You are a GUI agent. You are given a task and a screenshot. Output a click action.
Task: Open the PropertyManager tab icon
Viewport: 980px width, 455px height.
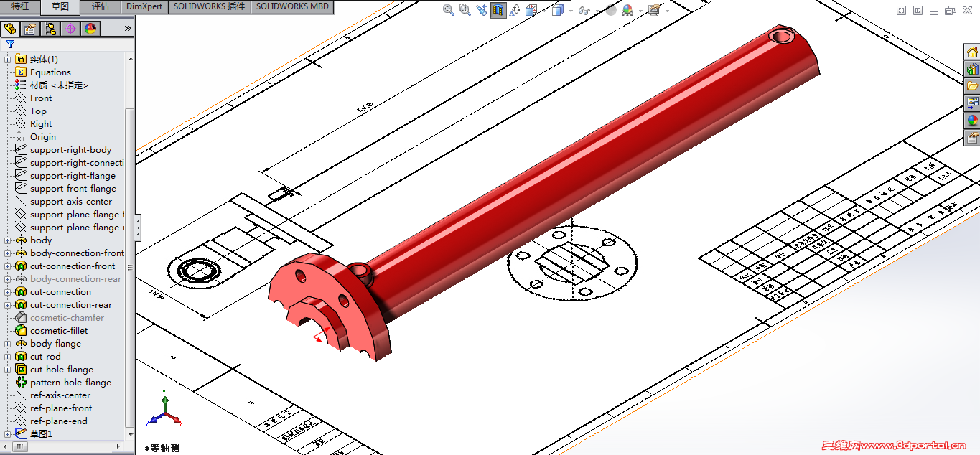click(30, 29)
